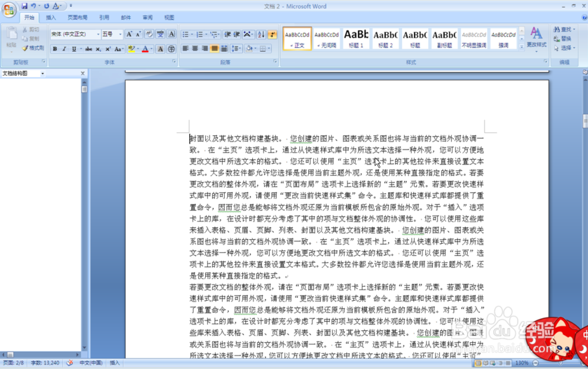Center the paragraph text

click(x=195, y=48)
